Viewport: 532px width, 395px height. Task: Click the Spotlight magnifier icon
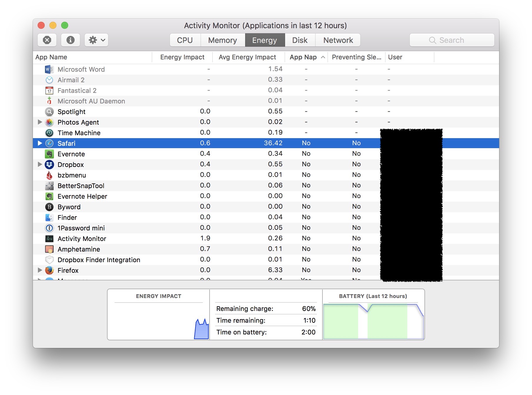tap(49, 112)
